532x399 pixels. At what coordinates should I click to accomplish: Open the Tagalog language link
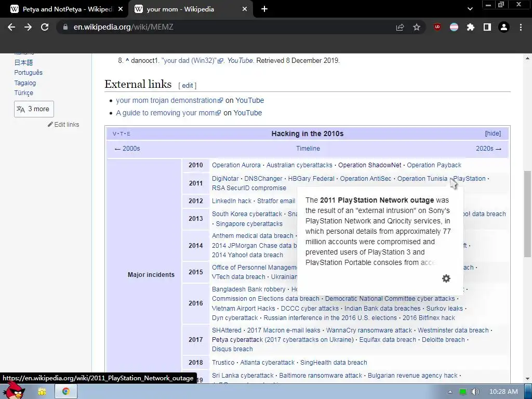click(25, 83)
